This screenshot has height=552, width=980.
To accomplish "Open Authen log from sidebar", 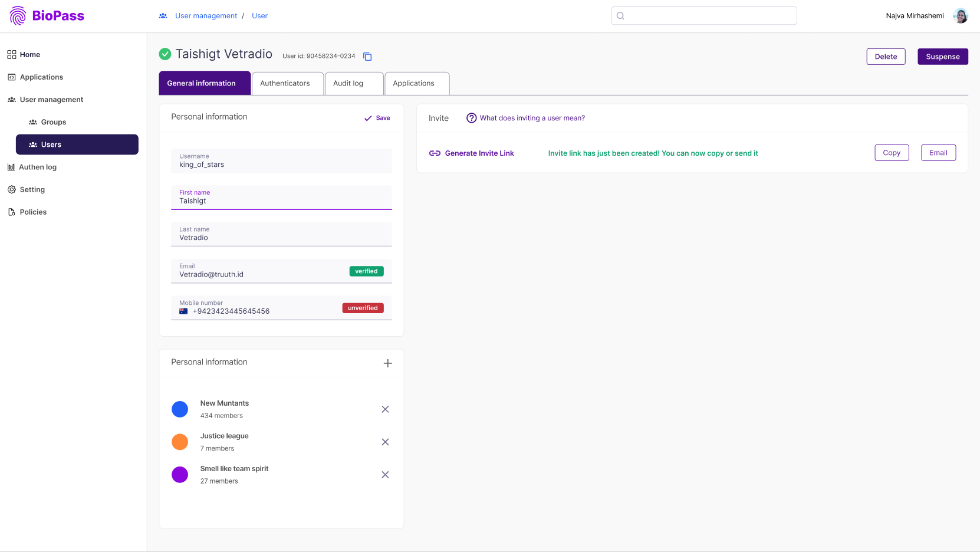I will pyautogui.click(x=38, y=167).
